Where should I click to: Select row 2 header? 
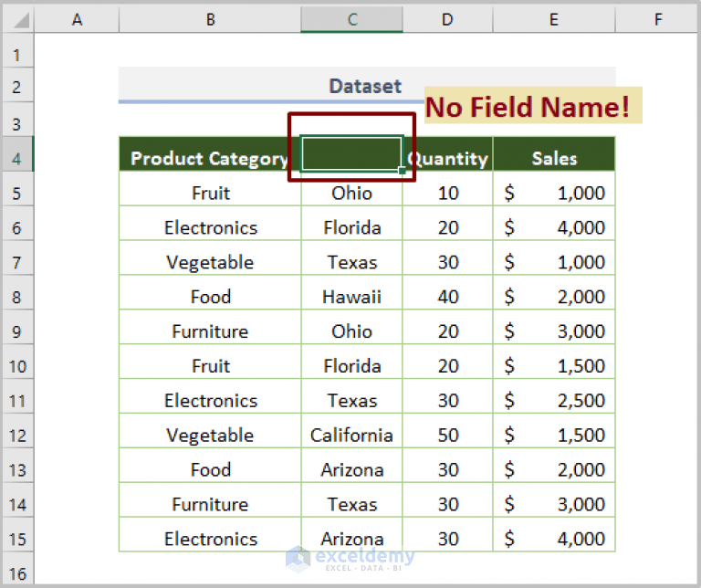coord(18,86)
